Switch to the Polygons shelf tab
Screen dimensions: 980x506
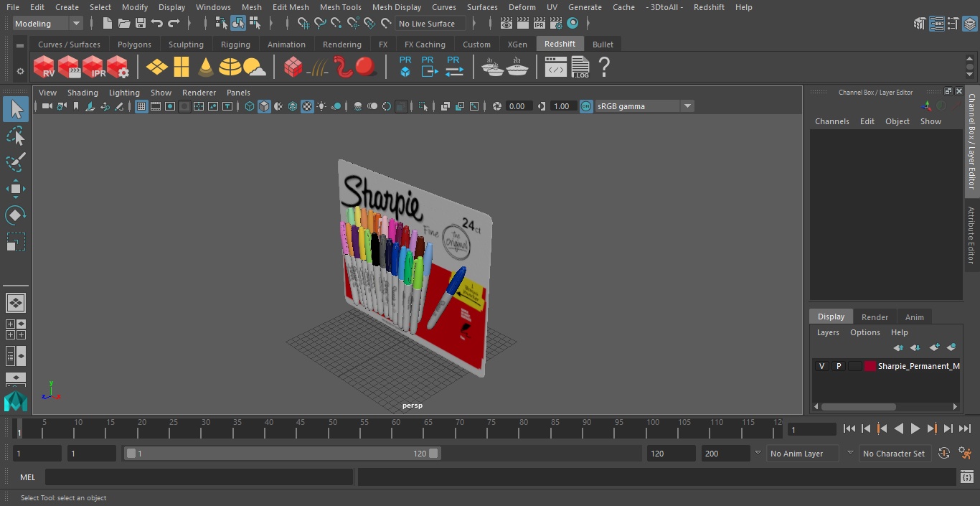click(134, 44)
